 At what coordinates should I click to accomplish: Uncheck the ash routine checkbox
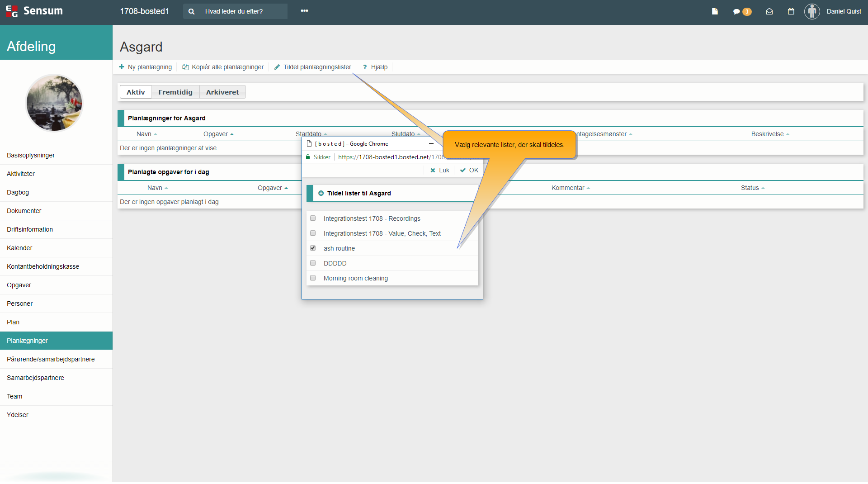click(x=313, y=248)
